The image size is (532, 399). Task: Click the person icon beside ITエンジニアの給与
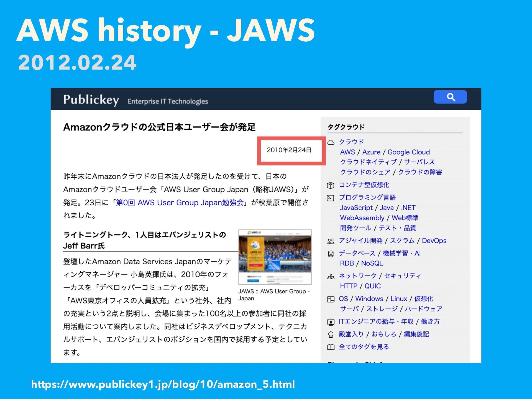pos(331,322)
